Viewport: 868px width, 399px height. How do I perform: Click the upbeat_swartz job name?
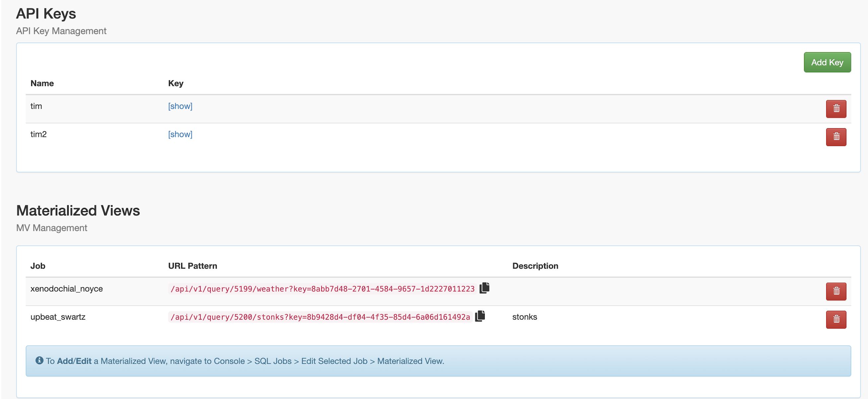[x=58, y=317]
